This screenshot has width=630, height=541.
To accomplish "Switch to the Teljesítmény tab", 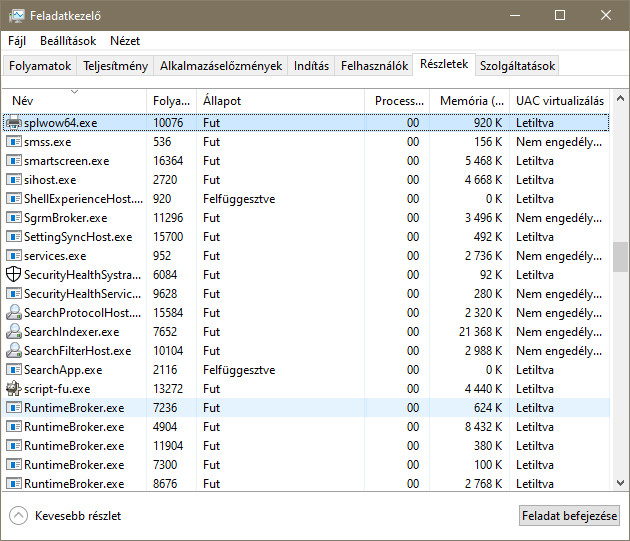I will point(115,66).
